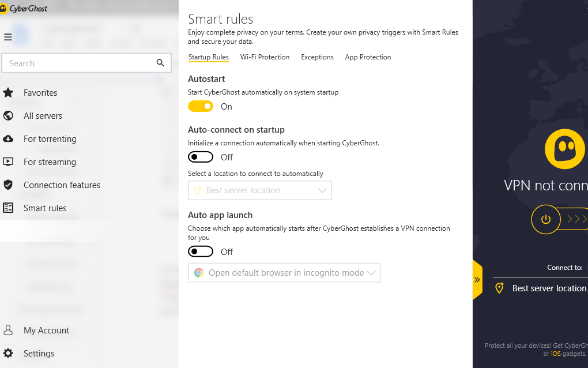Click the VPN not connected status text
Screen dimensions: 588x368
545,185
